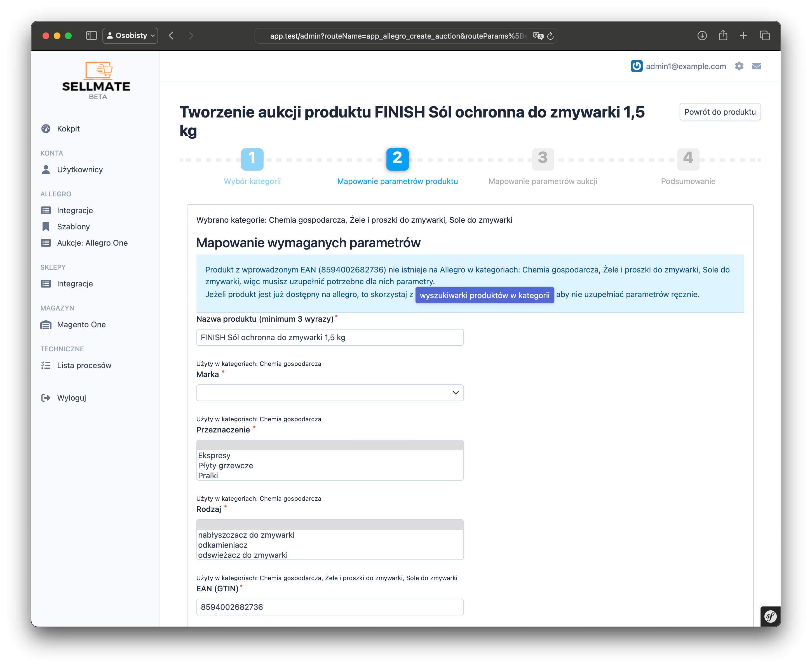Open Aukcje: Allegro One menu item

[92, 243]
